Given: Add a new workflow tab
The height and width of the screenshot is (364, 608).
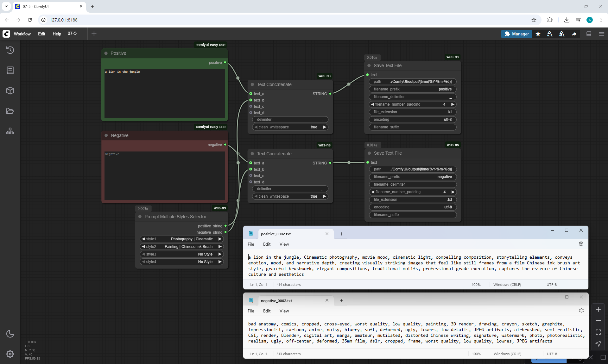Looking at the screenshot, I should [x=94, y=34].
